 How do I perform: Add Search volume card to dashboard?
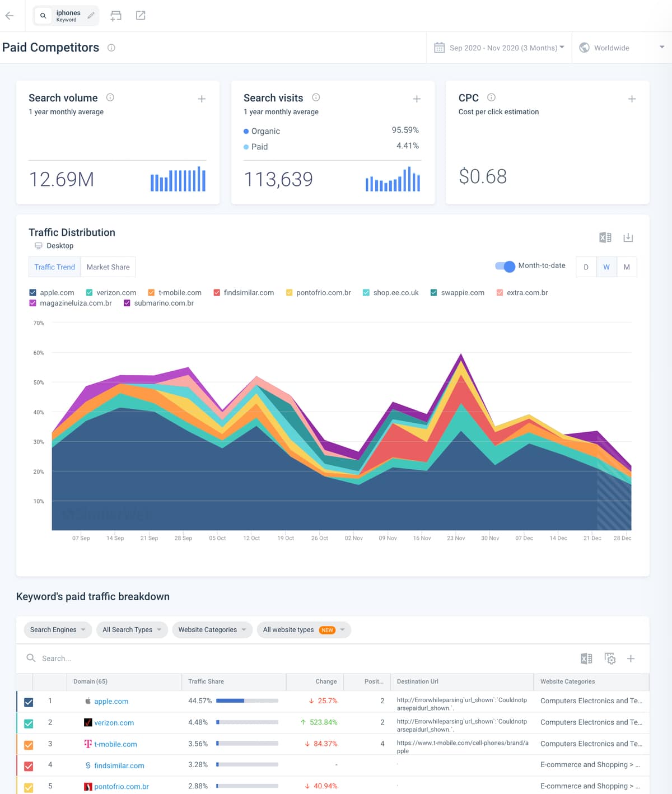tap(202, 99)
